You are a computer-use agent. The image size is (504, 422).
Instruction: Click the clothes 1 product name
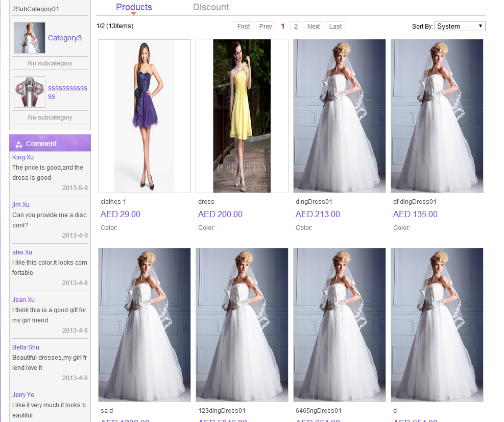tap(113, 202)
